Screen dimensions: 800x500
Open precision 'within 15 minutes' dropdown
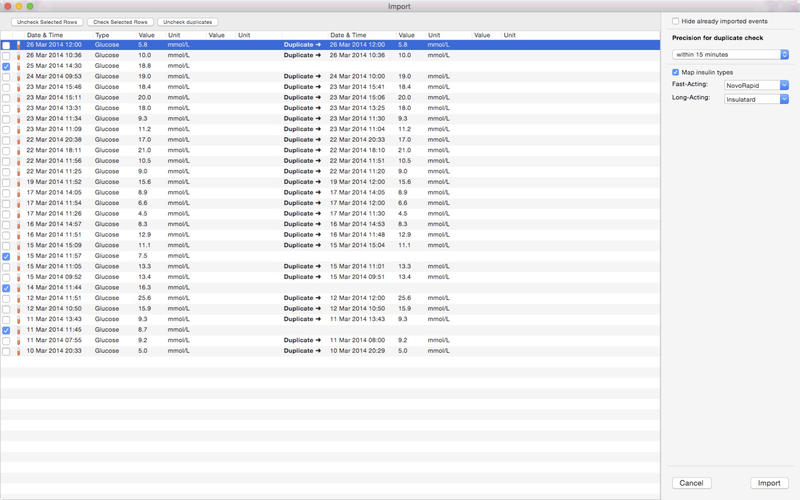click(x=731, y=55)
